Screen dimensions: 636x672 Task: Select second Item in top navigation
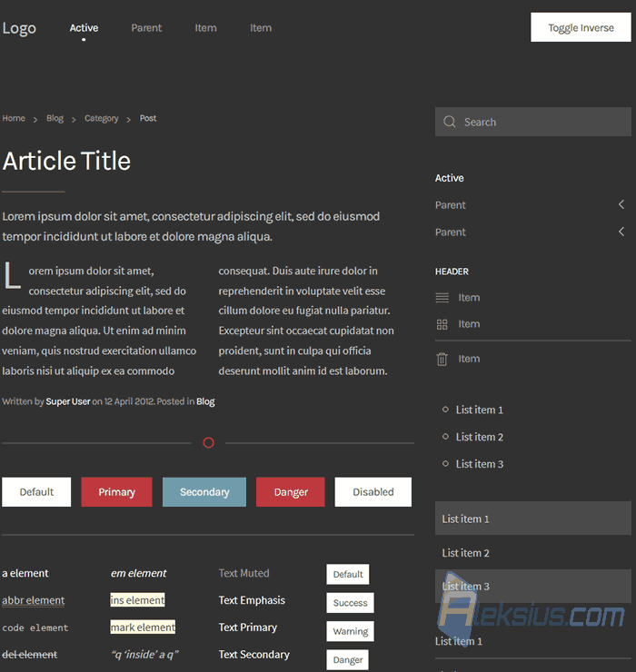point(261,28)
